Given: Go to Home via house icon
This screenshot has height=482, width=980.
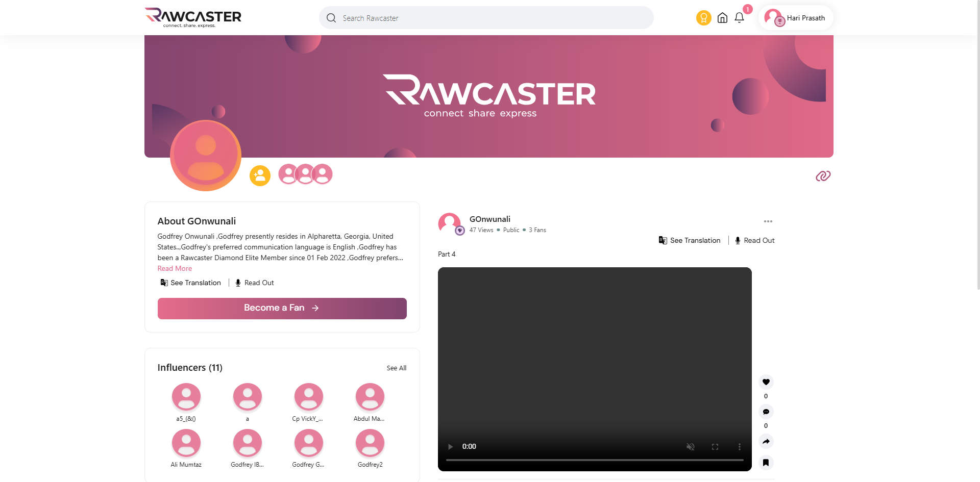Looking at the screenshot, I should click(x=722, y=18).
